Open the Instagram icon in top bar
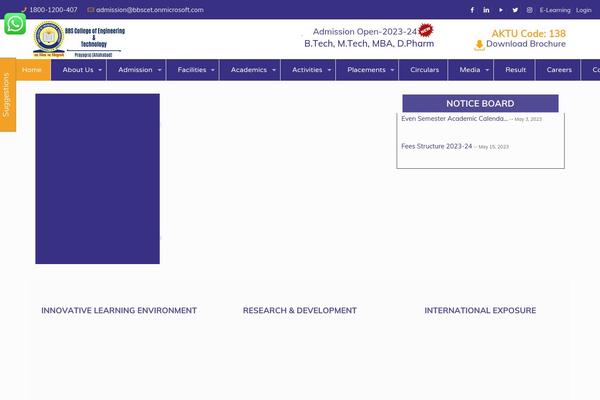The width and height of the screenshot is (600, 400). [x=529, y=10]
